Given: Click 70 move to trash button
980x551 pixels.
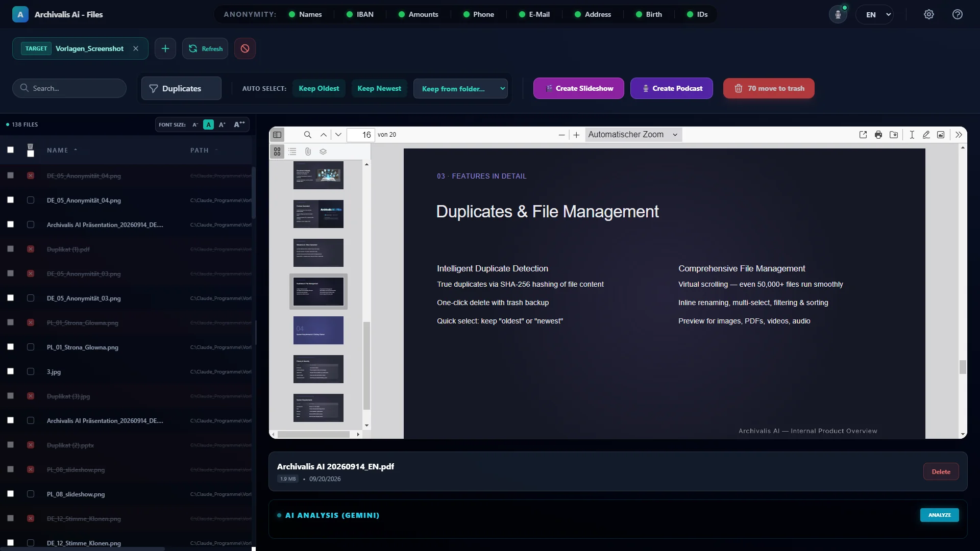Looking at the screenshot, I should pos(769,88).
